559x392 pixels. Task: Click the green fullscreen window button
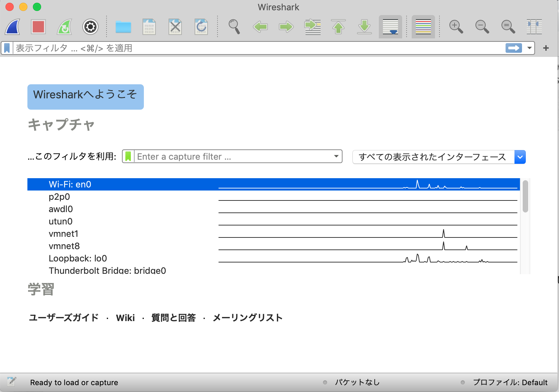tap(37, 7)
